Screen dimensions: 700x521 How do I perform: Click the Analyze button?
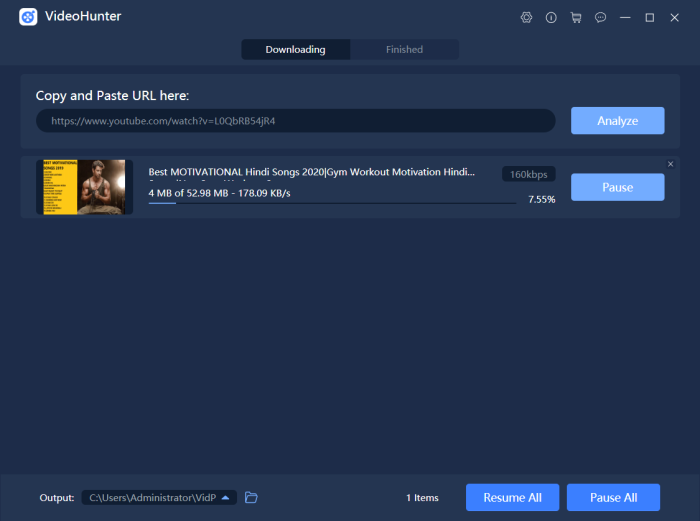click(x=617, y=121)
